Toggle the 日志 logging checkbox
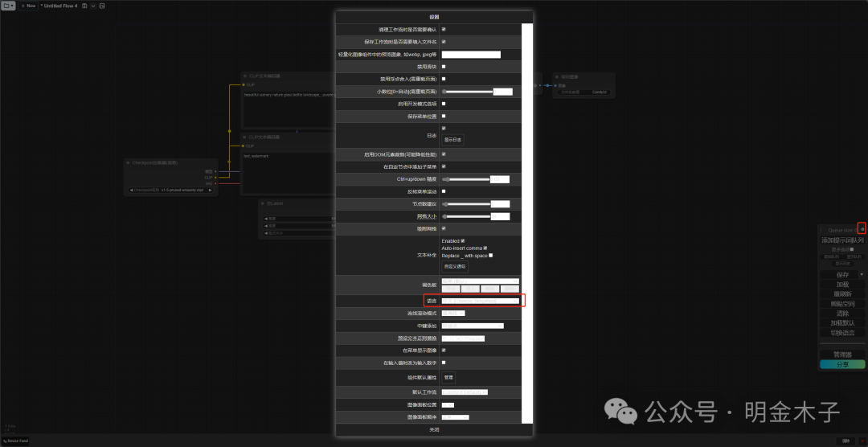 point(444,129)
